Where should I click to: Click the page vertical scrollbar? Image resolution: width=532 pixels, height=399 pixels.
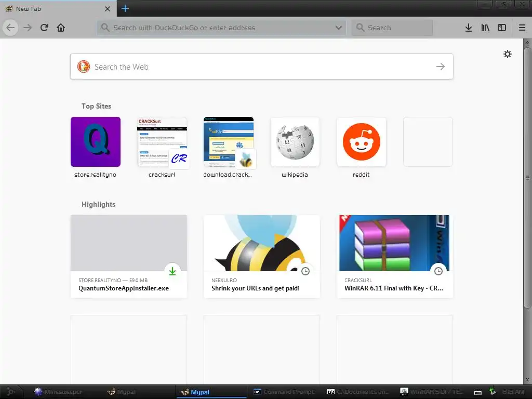tap(527, 177)
